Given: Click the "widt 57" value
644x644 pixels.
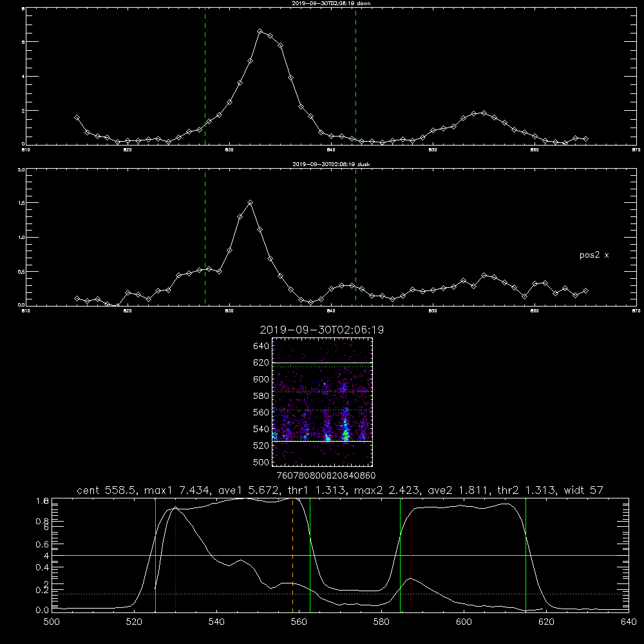Looking at the screenshot, I should pyautogui.click(x=583, y=490).
